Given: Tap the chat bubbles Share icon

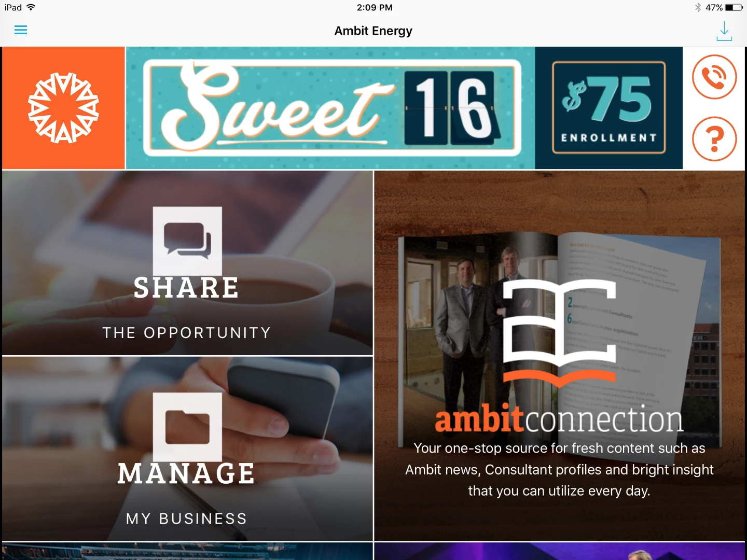Looking at the screenshot, I should point(187,241).
